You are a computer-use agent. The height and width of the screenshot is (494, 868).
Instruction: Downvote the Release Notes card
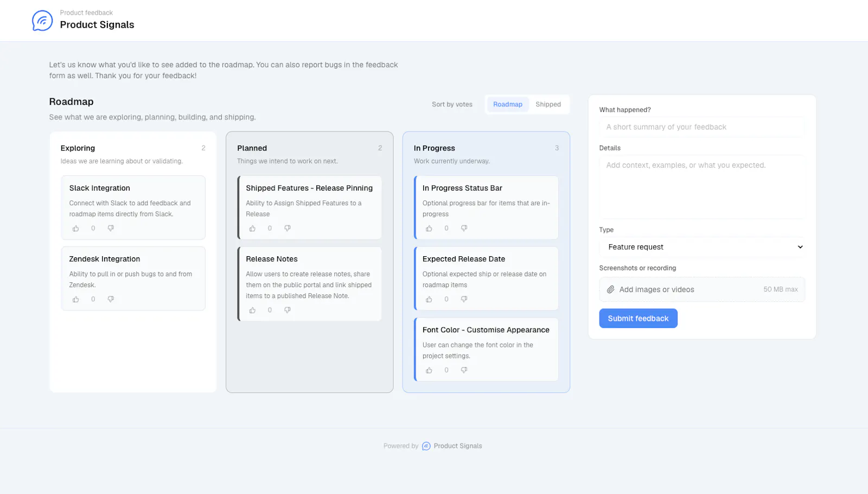(x=288, y=311)
